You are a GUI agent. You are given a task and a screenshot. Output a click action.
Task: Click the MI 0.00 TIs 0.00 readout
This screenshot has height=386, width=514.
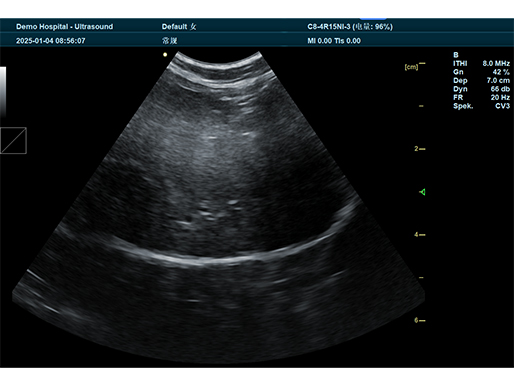tap(334, 41)
